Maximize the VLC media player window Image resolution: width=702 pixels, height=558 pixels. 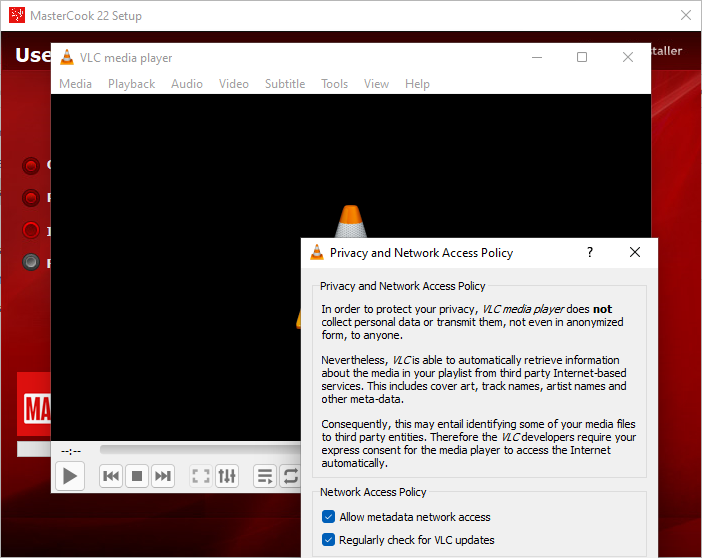coord(582,57)
